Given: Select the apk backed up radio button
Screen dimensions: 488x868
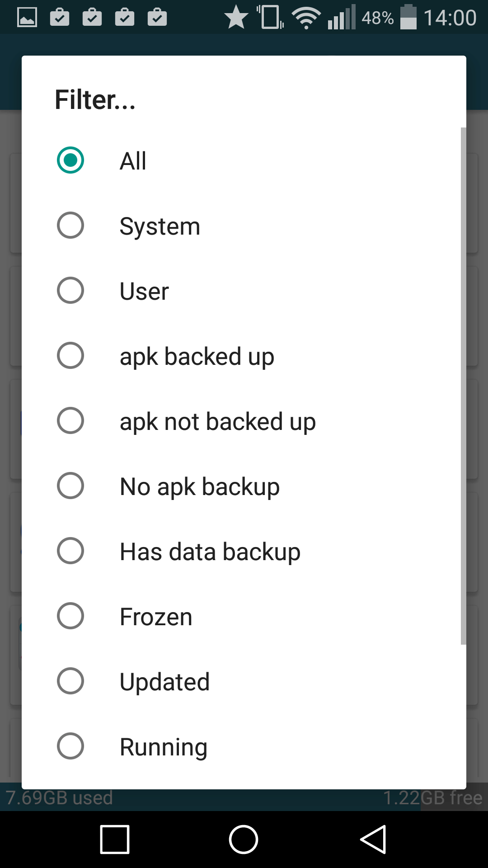Looking at the screenshot, I should (x=70, y=356).
